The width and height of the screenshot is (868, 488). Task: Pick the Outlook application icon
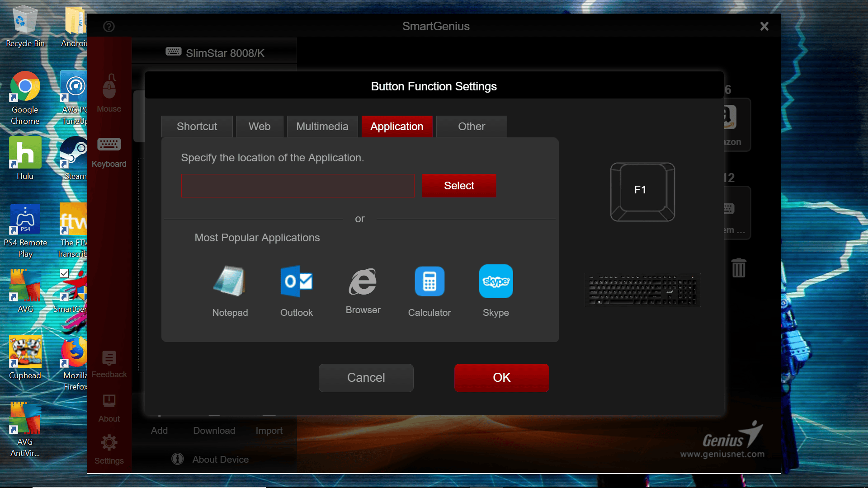click(x=297, y=282)
